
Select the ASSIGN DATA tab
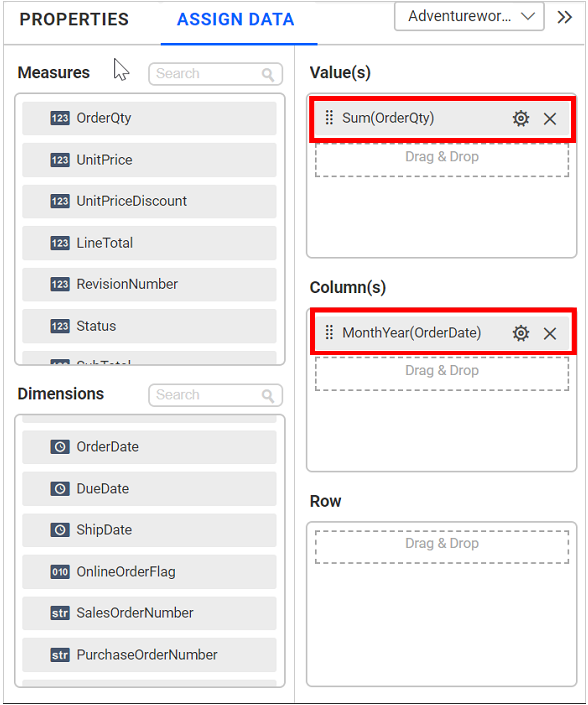(236, 19)
